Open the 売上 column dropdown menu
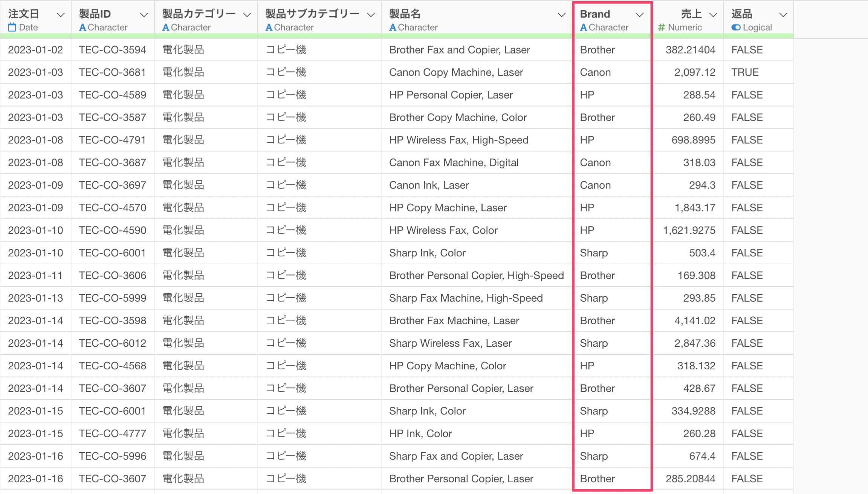The image size is (868, 494). pos(713,15)
